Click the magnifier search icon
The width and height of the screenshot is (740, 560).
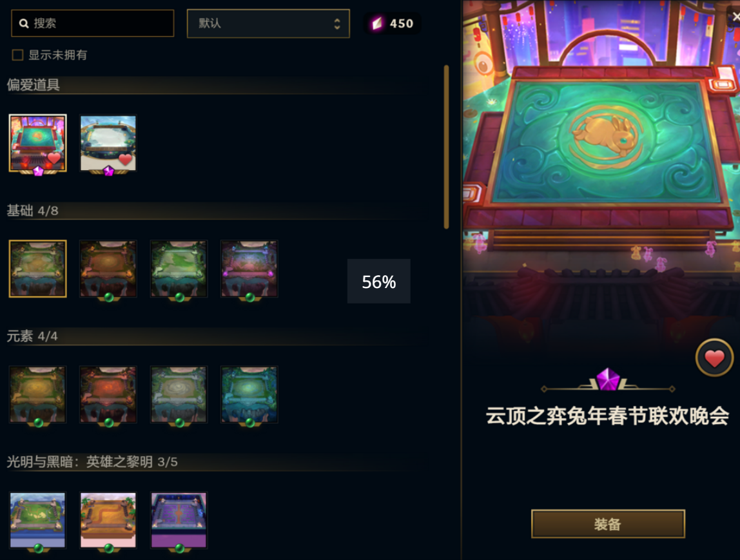24,23
